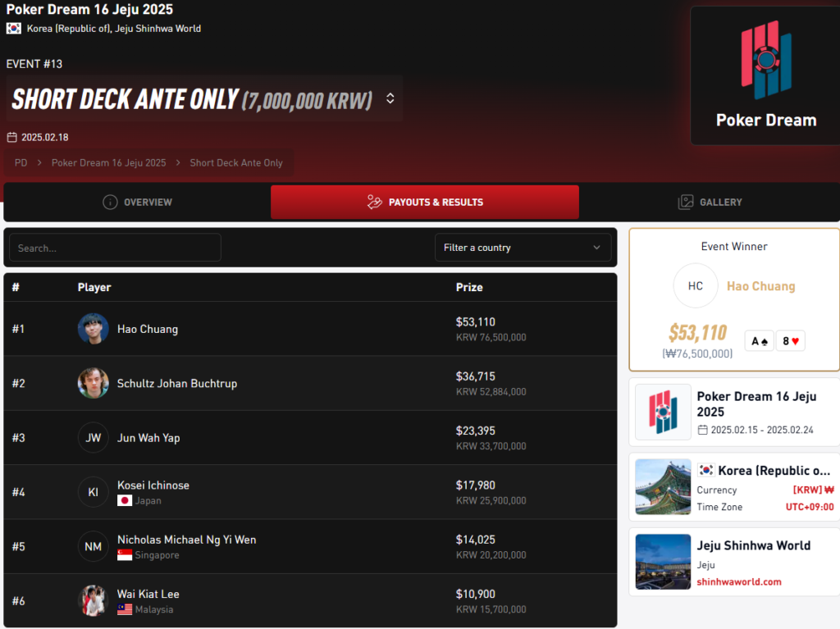Image resolution: width=840 pixels, height=629 pixels.
Task: Click the calendar icon next to 2025.02.18
Action: pyautogui.click(x=11, y=137)
